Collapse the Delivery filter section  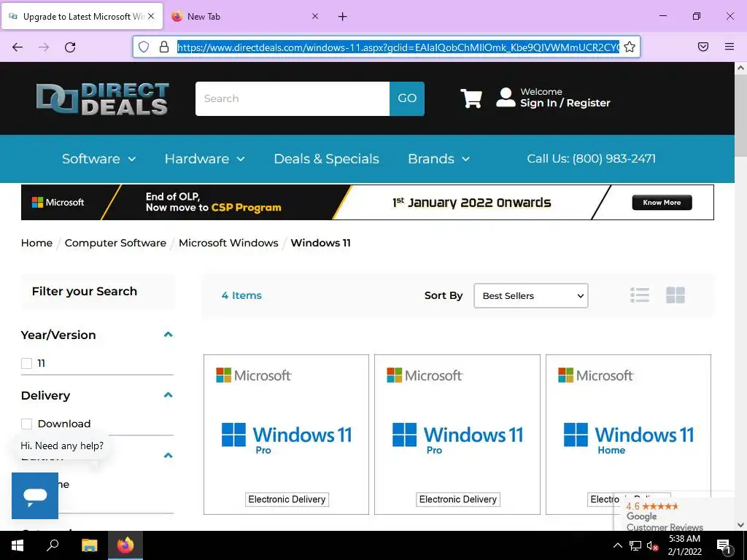point(168,394)
